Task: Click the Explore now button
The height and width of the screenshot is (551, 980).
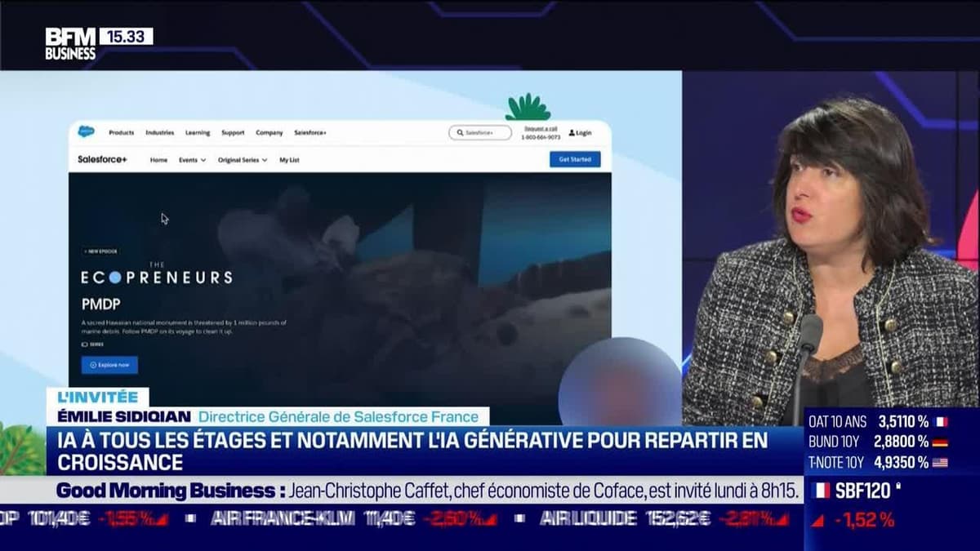Action: [109, 365]
